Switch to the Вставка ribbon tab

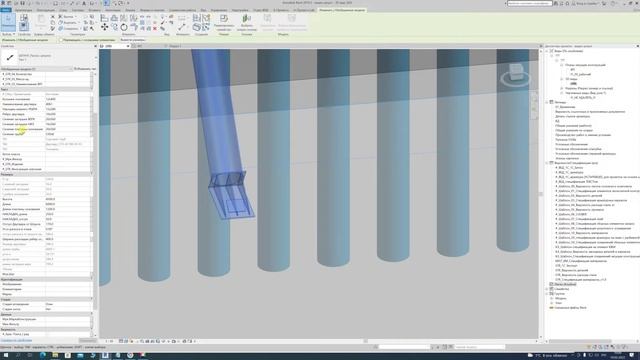click(x=94, y=10)
